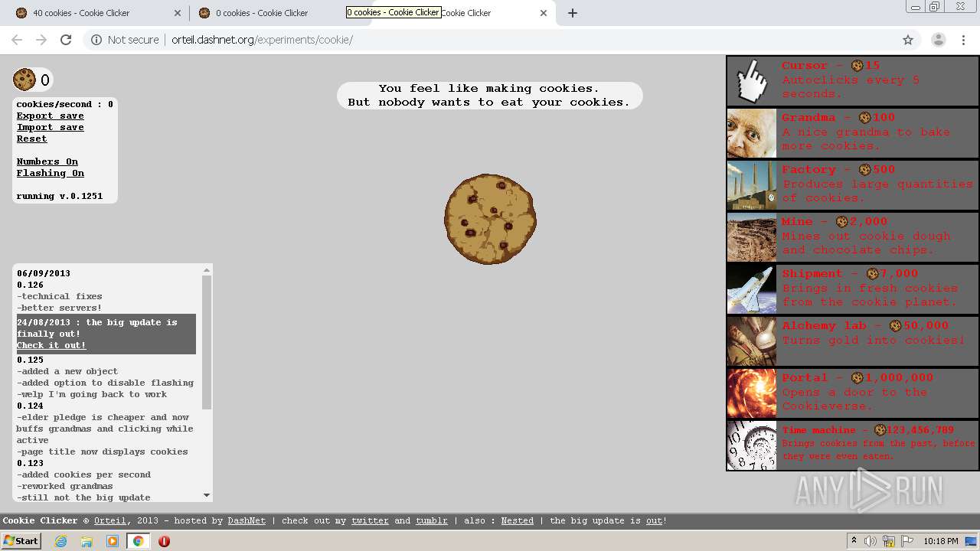Buy the Mine building
The height and width of the screenshot is (551, 980).
[x=852, y=237]
